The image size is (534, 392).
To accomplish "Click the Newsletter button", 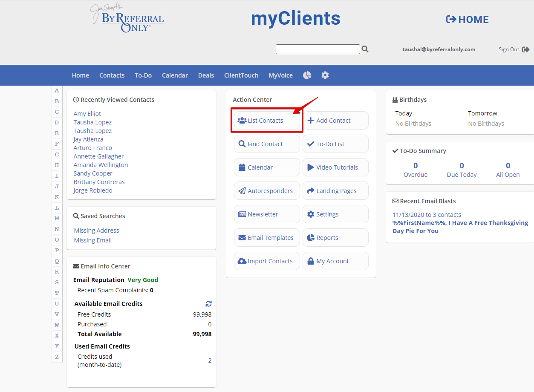I will 267,214.
